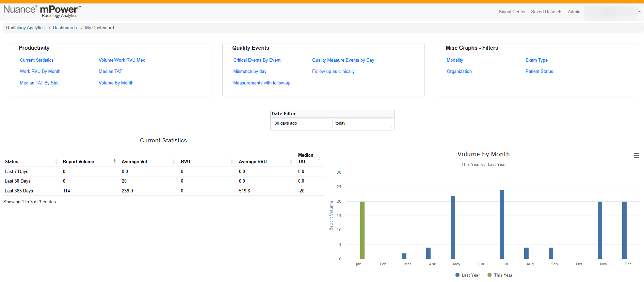The image size is (644, 282).
Task: Open the Volume by Month chart hamburger menu
Action: (636, 155)
